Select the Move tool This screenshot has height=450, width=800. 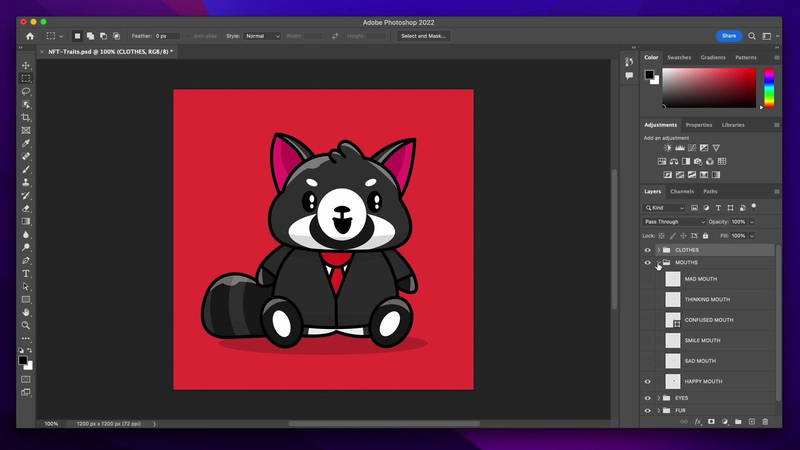(26, 65)
